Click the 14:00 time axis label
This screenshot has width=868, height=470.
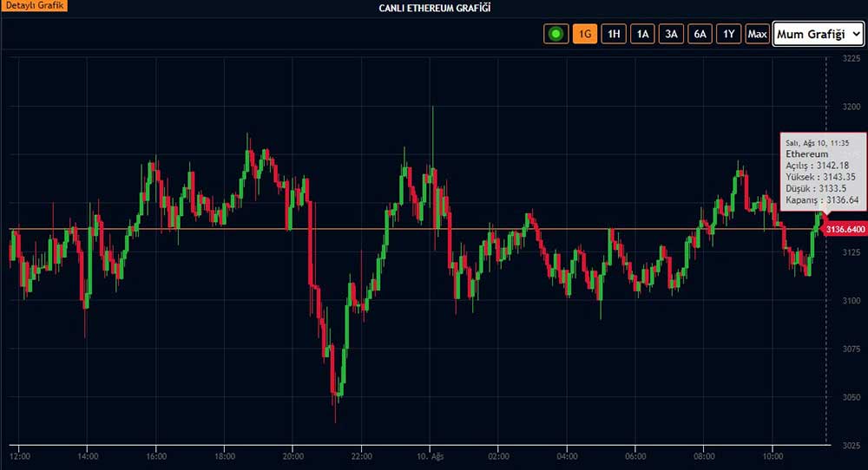tap(88, 457)
